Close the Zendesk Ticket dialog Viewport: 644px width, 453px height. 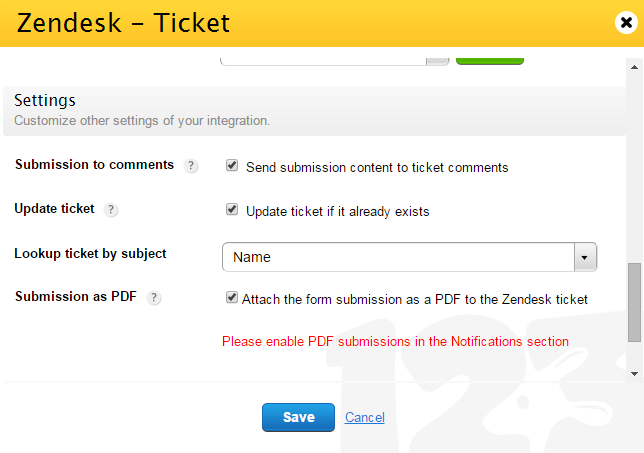tap(626, 22)
